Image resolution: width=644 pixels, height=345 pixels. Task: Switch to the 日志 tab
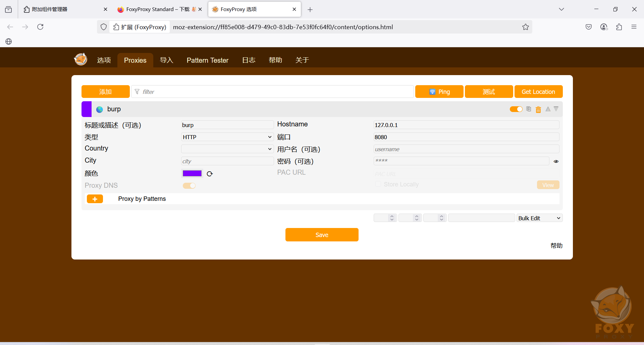249,60
